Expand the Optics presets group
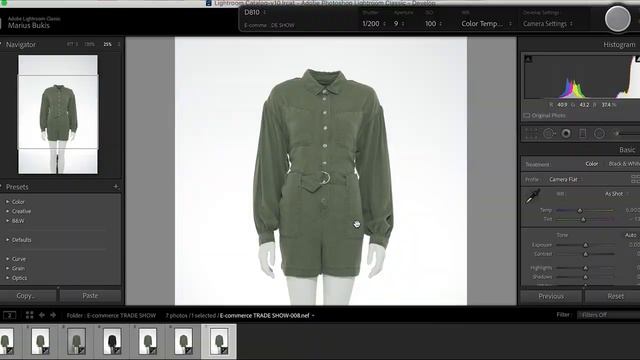The width and height of the screenshot is (640, 360). (x=8, y=278)
